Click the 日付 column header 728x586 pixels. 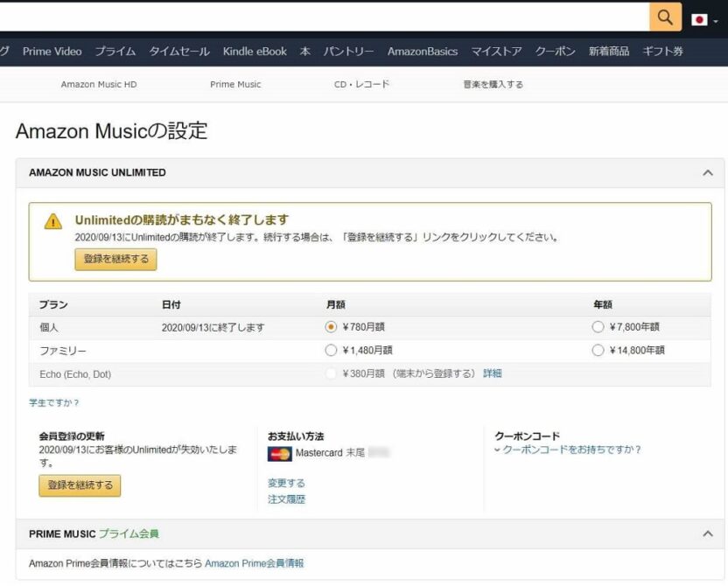[x=171, y=304]
